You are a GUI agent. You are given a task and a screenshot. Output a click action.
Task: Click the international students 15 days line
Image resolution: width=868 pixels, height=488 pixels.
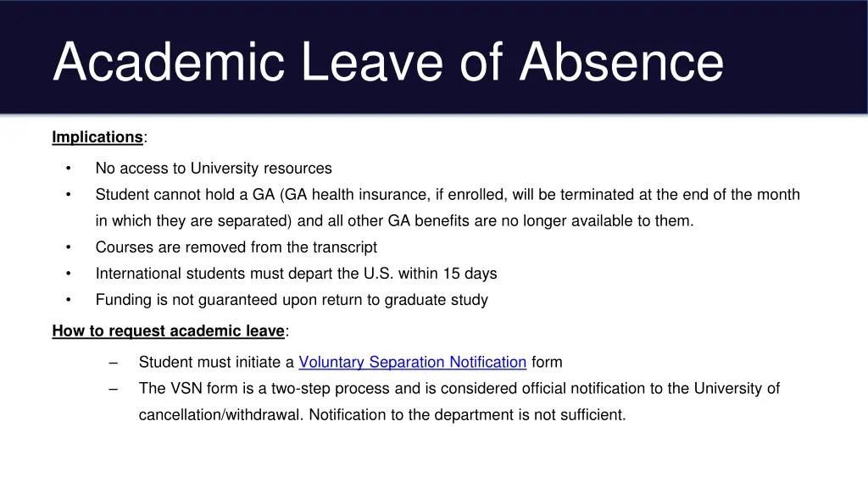click(x=296, y=274)
